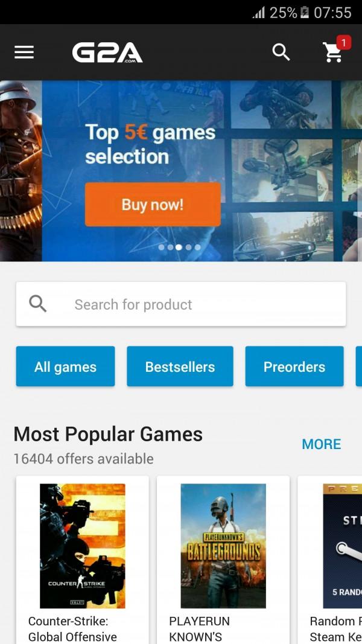
Task: Open the Counter-Strike Global Offensive cover
Action: (83, 546)
